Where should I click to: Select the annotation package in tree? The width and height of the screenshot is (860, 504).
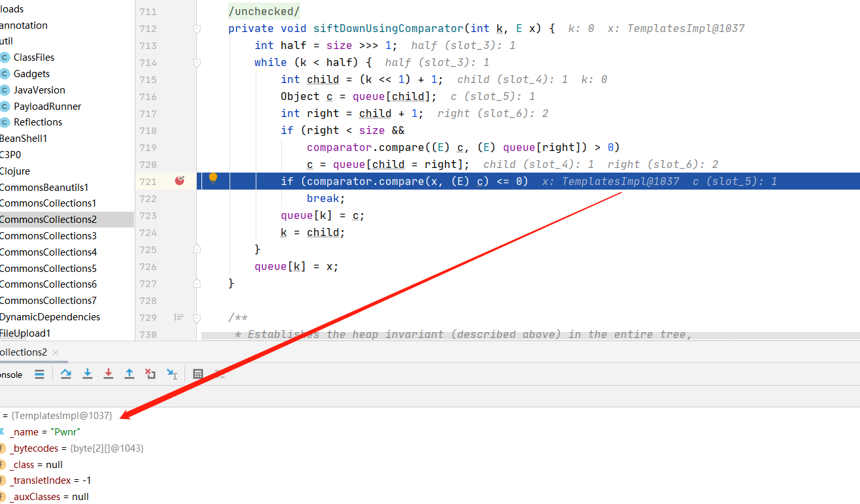[x=24, y=25]
